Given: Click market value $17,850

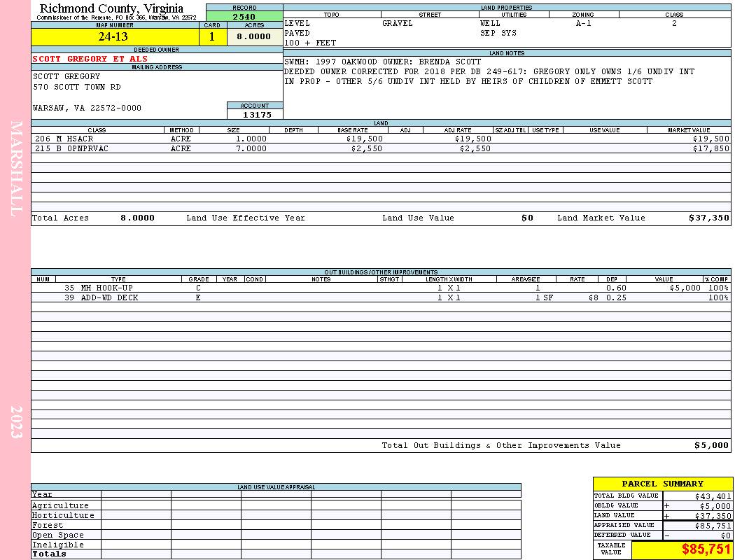Looking at the screenshot, I should click(711, 148).
